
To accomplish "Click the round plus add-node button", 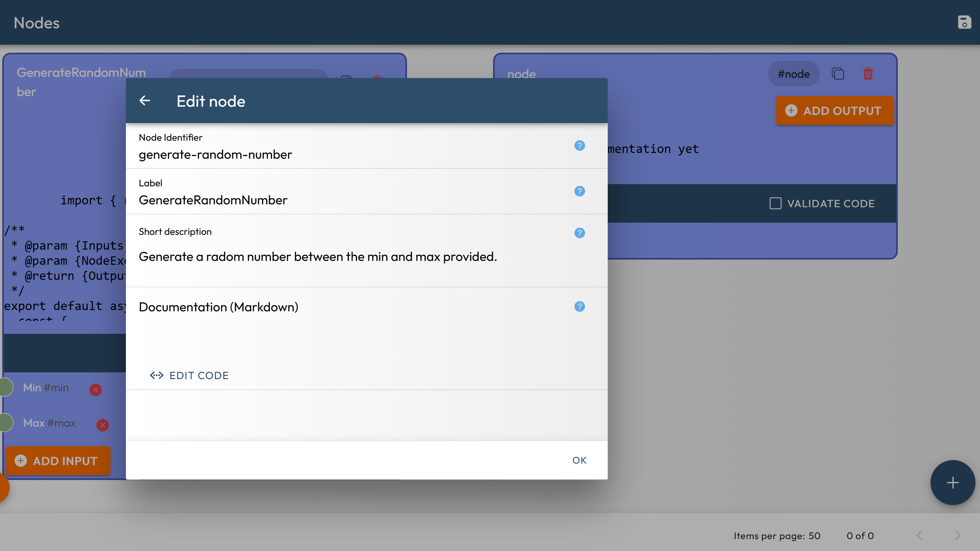I will [952, 483].
